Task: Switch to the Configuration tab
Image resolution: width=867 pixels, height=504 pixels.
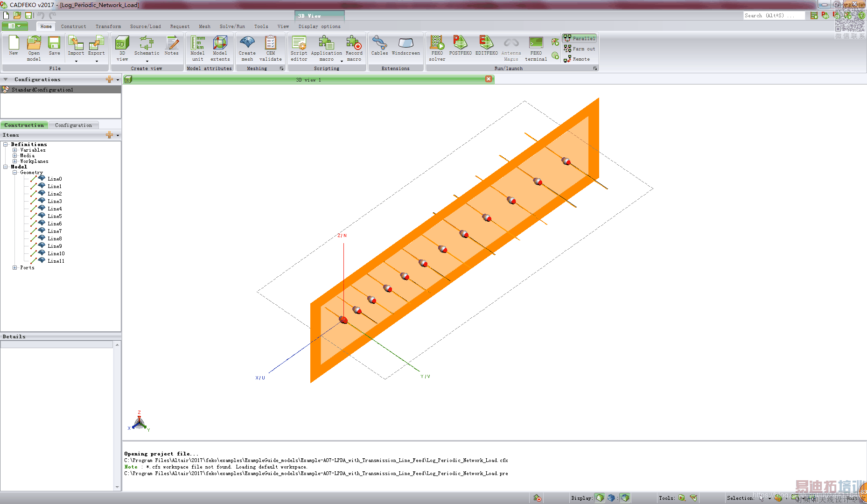Action: pyautogui.click(x=73, y=125)
